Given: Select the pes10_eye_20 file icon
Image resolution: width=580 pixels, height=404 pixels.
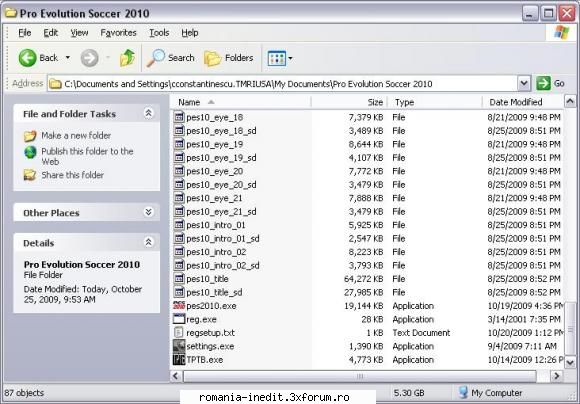Looking at the screenshot, I should pyautogui.click(x=179, y=171).
